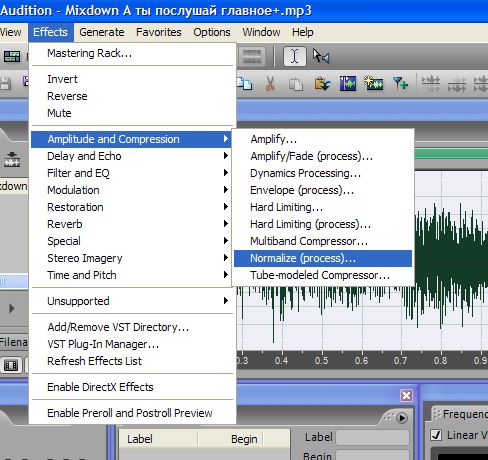The width and height of the screenshot is (488, 460).
Task: Click the waveform icon in Files panel
Action: point(12,159)
